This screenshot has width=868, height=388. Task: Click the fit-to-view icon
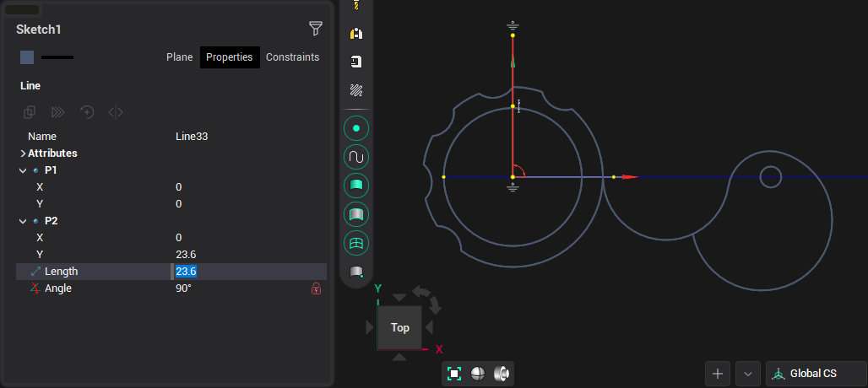(x=454, y=374)
